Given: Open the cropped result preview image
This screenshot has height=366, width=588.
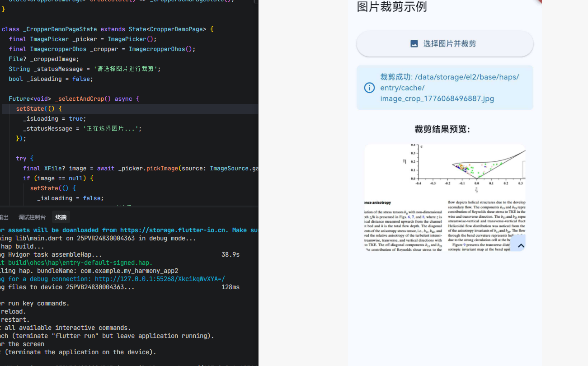Looking at the screenshot, I should point(445,198).
